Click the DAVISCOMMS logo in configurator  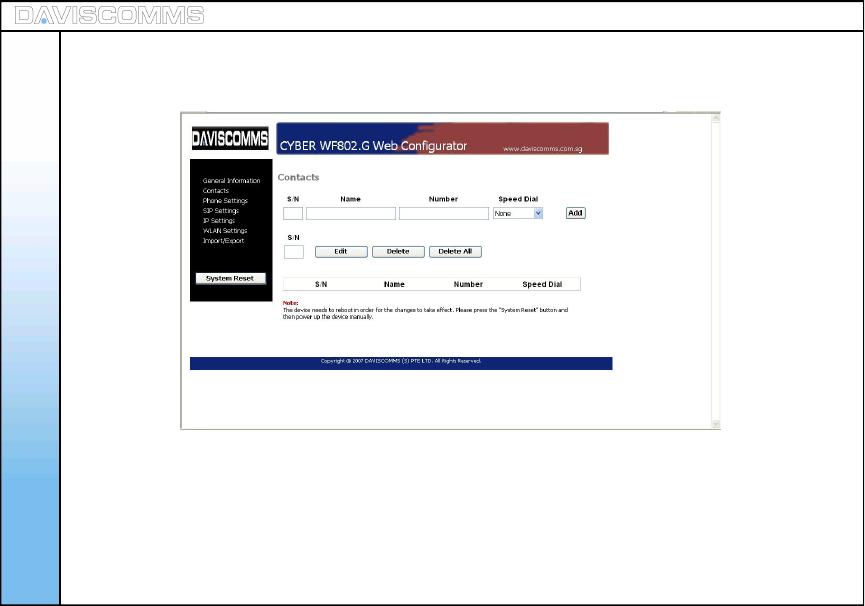(x=230, y=138)
